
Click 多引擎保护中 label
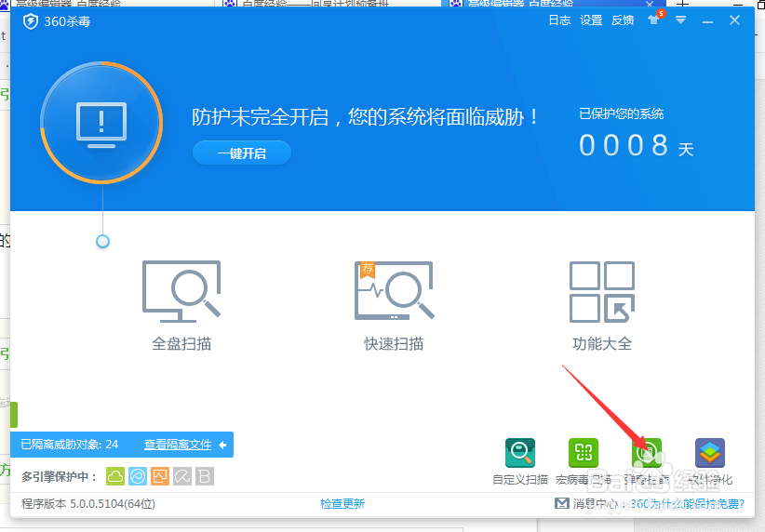click(59, 476)
